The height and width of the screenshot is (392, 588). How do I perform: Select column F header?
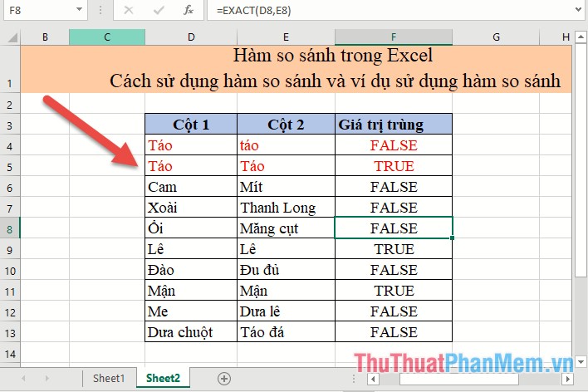point(394,37)
